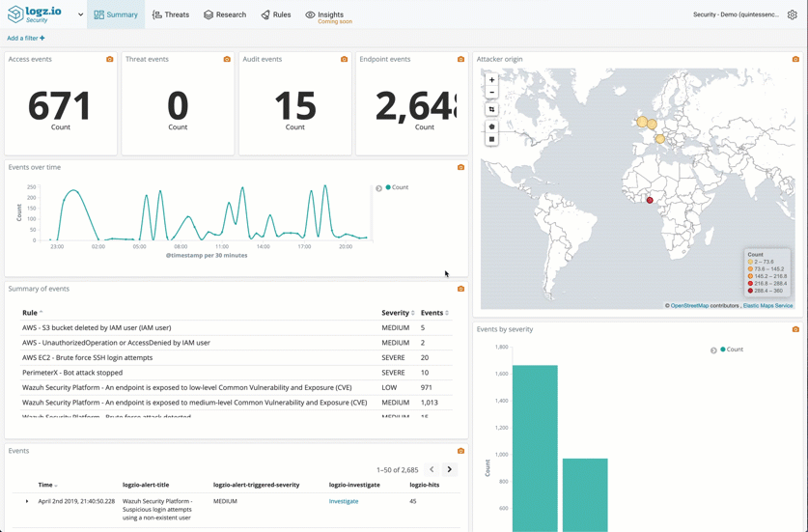Open the Elastic Maps Service link
The height and width of the screenshot is (532, 808).
click(x=767, y=306)
